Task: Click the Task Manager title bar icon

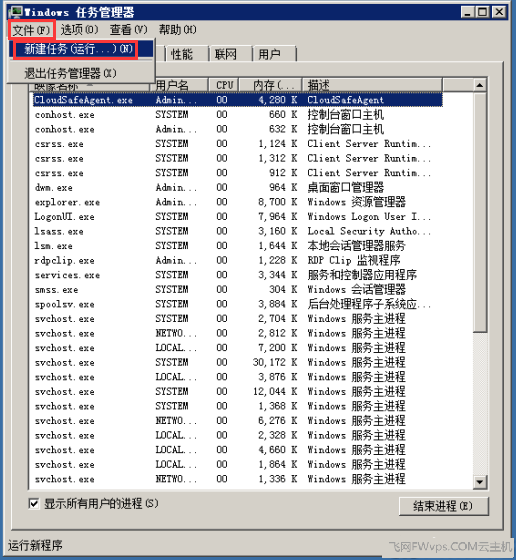Action: [x=16, y=12]
